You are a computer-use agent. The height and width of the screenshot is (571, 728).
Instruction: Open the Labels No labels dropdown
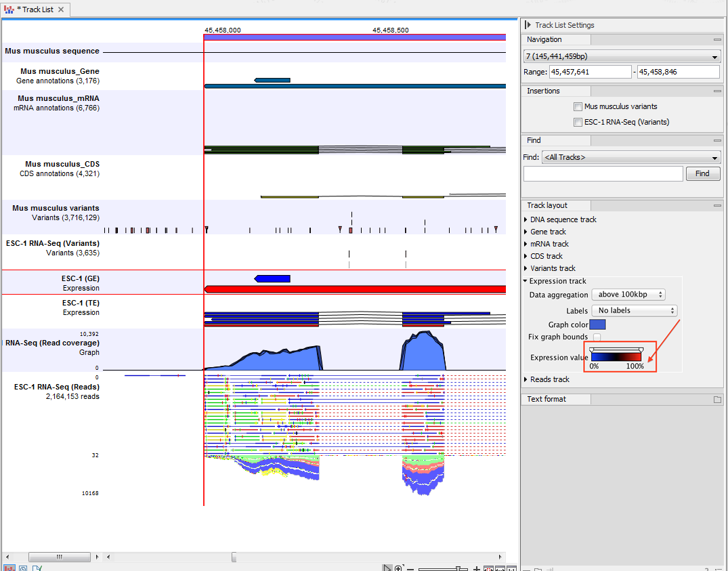[635, 311]
